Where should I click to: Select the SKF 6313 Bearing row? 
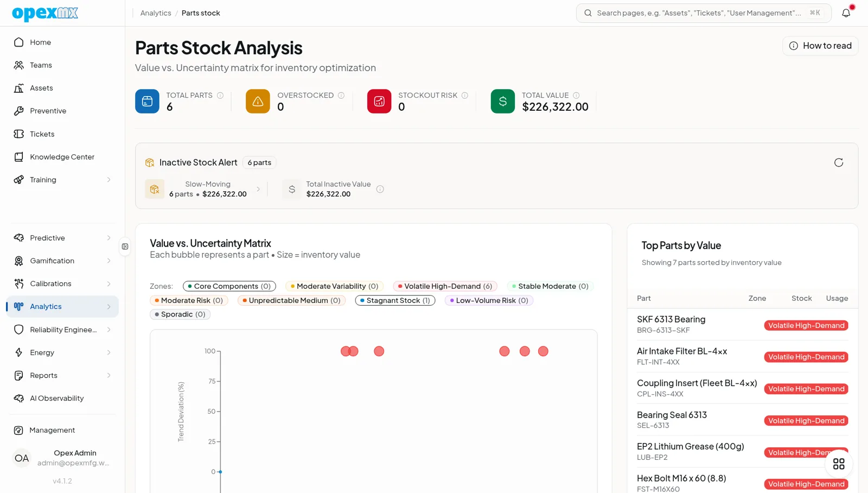pos(742,325)
